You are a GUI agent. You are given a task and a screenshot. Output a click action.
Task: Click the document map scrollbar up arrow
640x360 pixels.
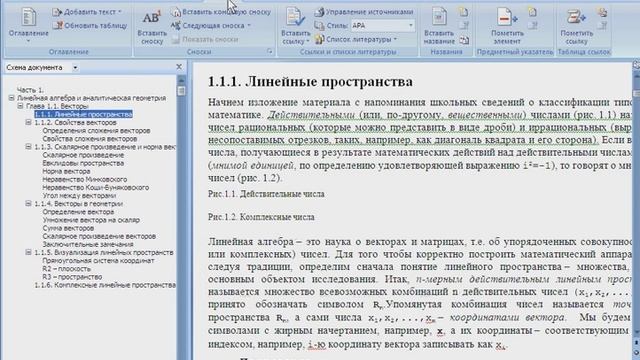pyautogui.click(x=181, y=80)
